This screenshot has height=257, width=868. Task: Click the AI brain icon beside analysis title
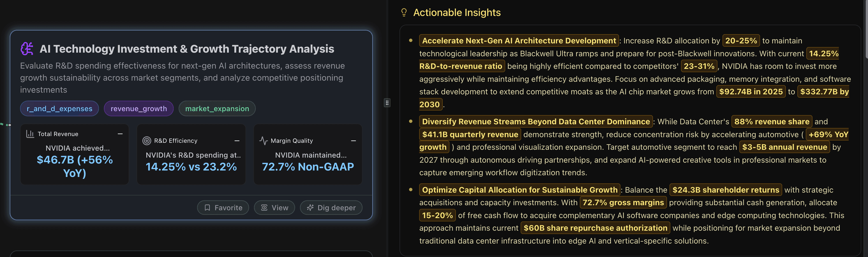click(27, 49)
